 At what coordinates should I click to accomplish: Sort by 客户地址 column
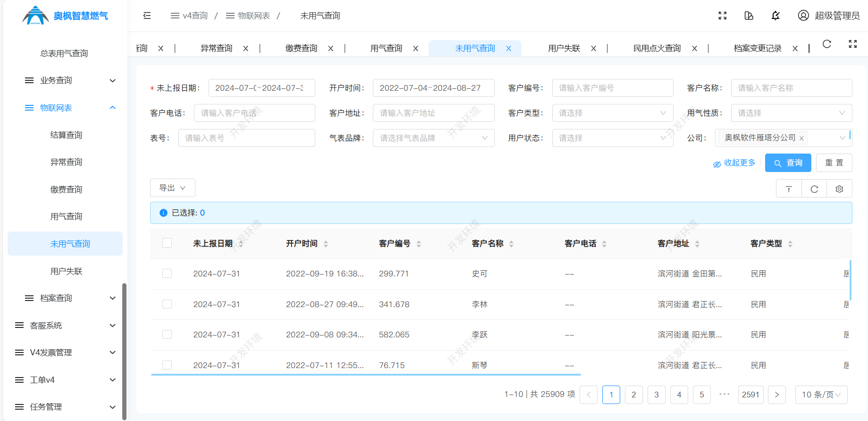click(697, 244)
